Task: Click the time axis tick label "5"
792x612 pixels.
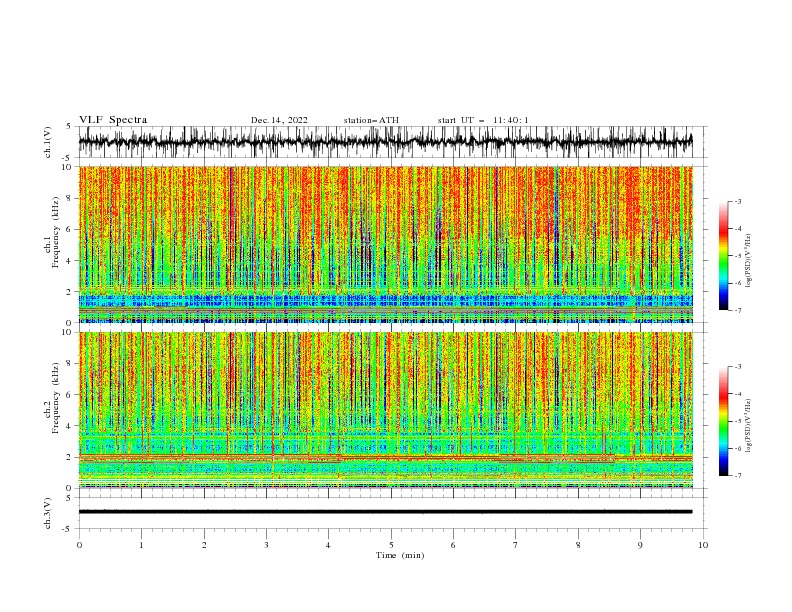Action: 391,545
